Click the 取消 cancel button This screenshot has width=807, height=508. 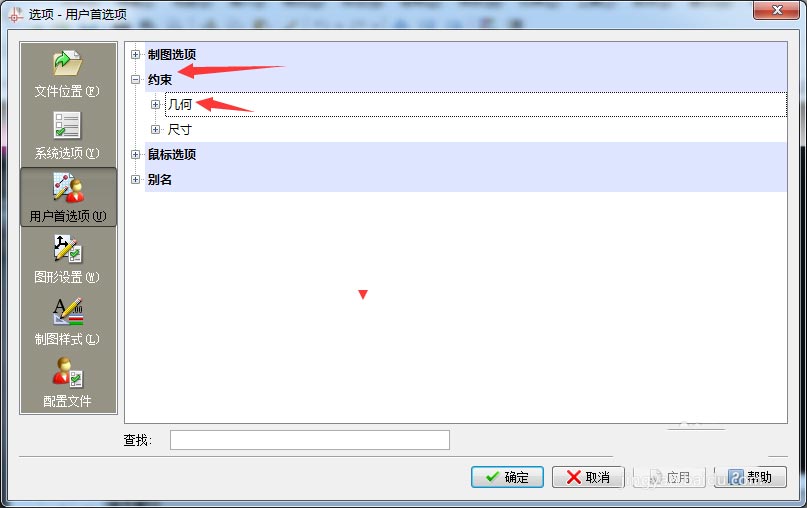coord(588,477)
